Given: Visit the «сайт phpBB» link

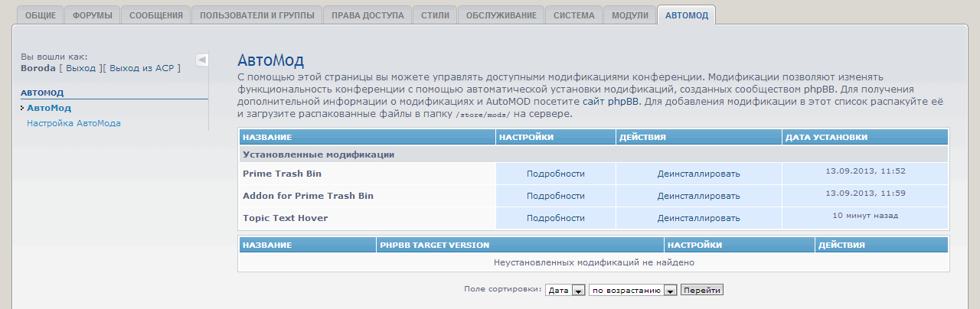Looking at the screenshot, I should click(x=611, y=101).
